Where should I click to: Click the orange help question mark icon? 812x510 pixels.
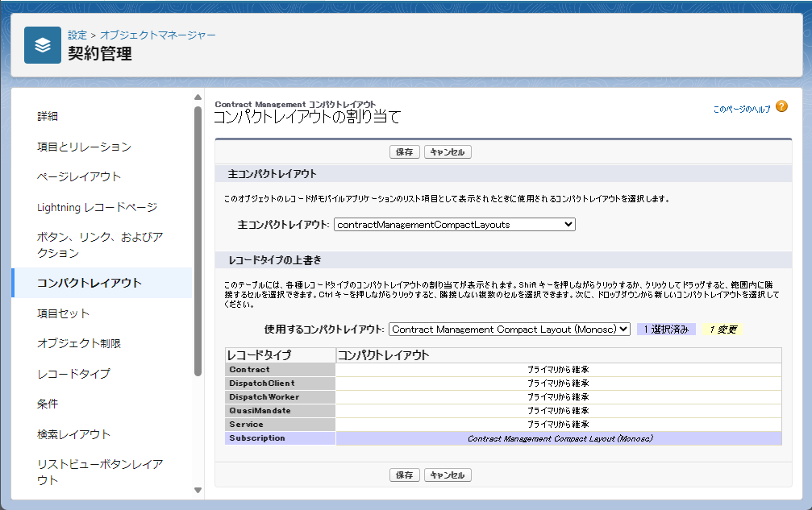click(781, 107)
